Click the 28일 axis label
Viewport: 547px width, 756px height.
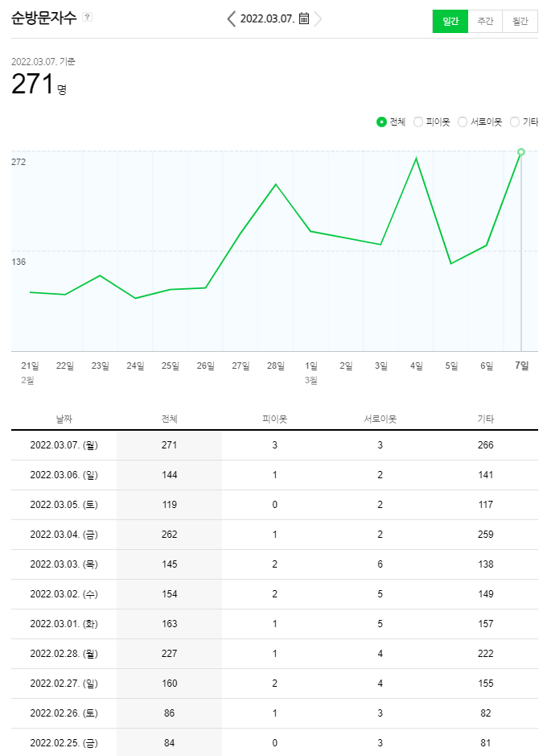(276, 366)
